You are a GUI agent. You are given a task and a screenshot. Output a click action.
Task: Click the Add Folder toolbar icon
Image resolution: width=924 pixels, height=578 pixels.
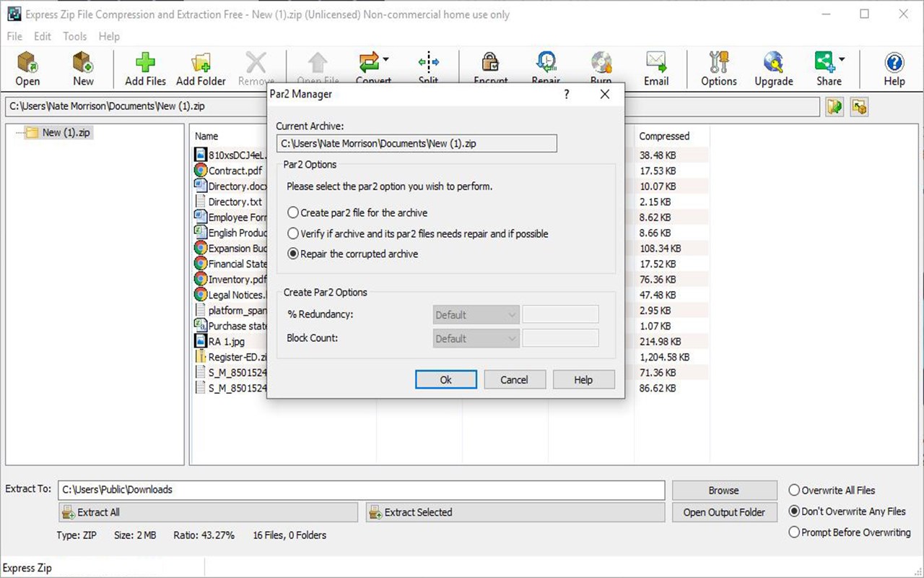pyautogui.click(x=201, y=69)
